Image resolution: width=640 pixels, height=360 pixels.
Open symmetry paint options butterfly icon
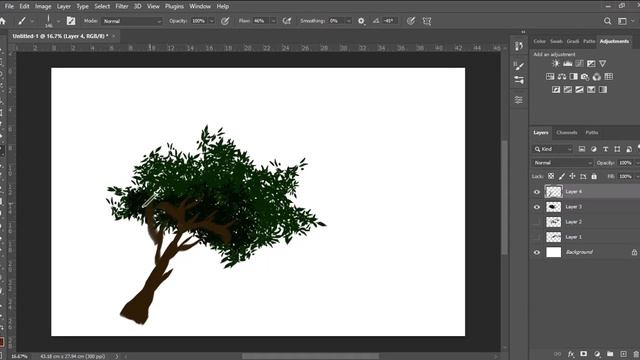(427, 21)
